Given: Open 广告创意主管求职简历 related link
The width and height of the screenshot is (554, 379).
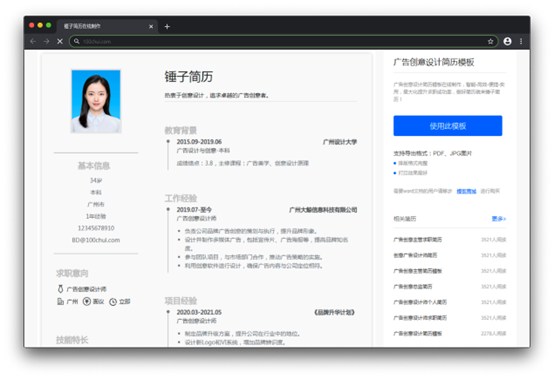Looking at the screenshot, I should pyautogui.click(x=418, y=239).
